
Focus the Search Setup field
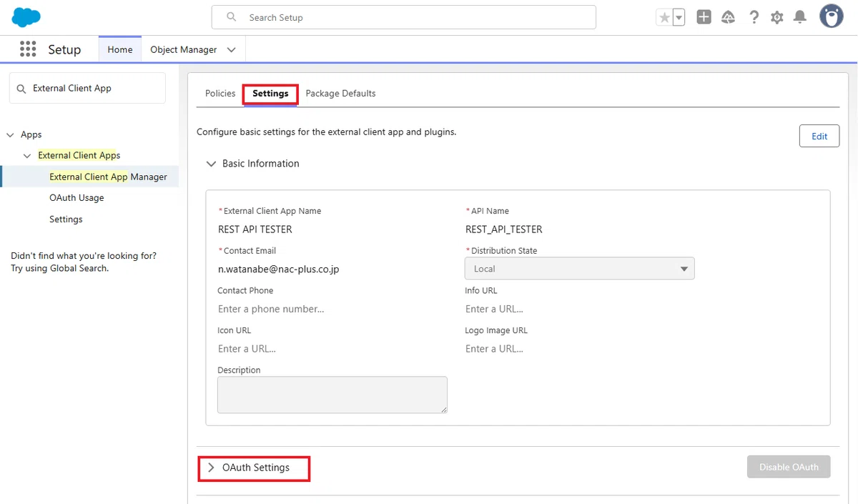[x=404, y=17]
